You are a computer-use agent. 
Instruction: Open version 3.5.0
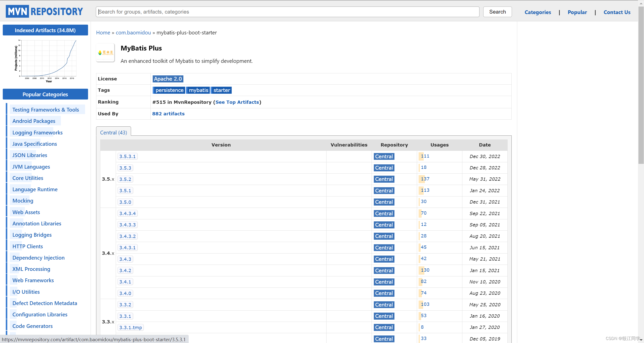tap(125, 202)
